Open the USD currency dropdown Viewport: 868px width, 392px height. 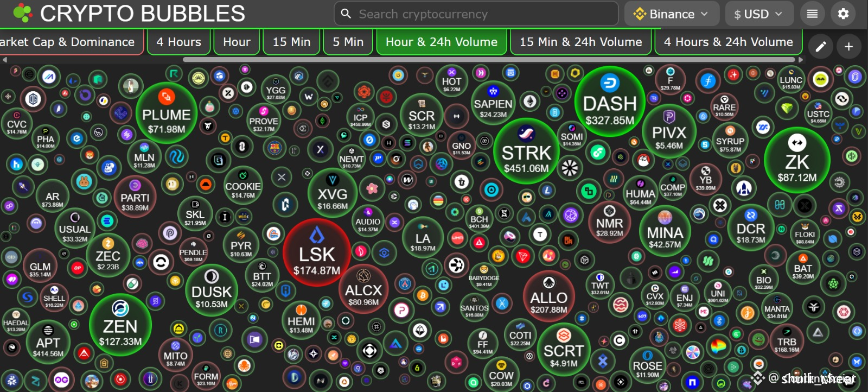point(759,14)
